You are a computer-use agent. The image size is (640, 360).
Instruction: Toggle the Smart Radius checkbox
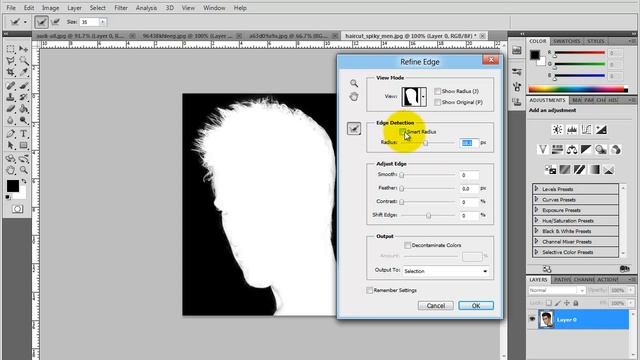coord(402,132)
